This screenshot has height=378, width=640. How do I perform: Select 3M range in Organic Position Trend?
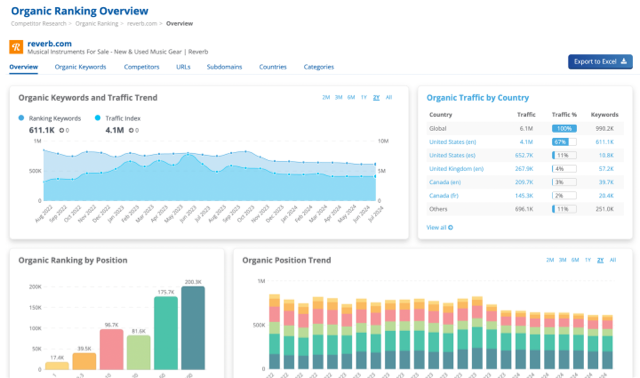[x=562, y=260]
